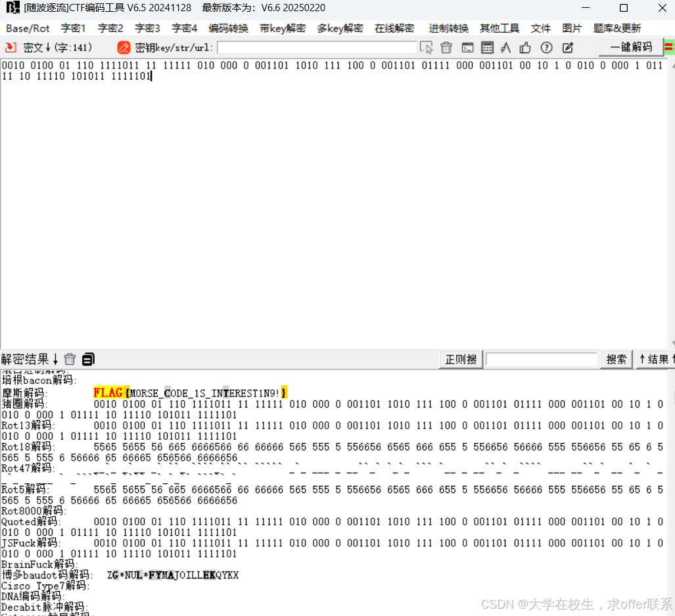
Task: Click the trash icon in top toolbar
Action: (x=446, y=47)
